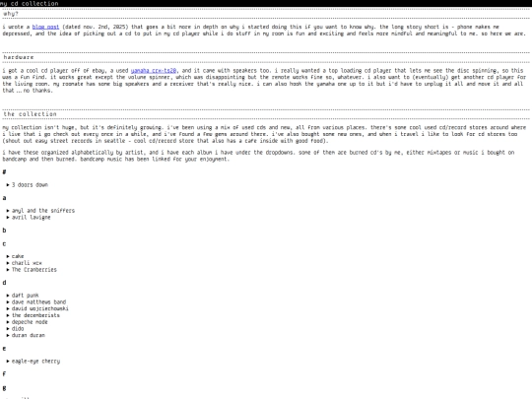Click the disclosure triangle beside cake
532x399 pixels.
coord(8,256)
